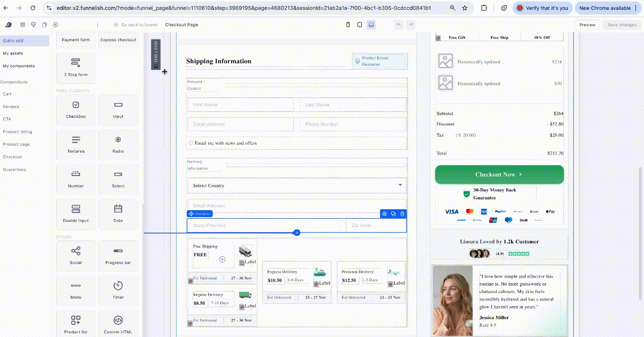Image resolution: width=644 pixels, height=337 pixels.
Task: Open the three-dot more options menu
Action: (x=97, y=25)
